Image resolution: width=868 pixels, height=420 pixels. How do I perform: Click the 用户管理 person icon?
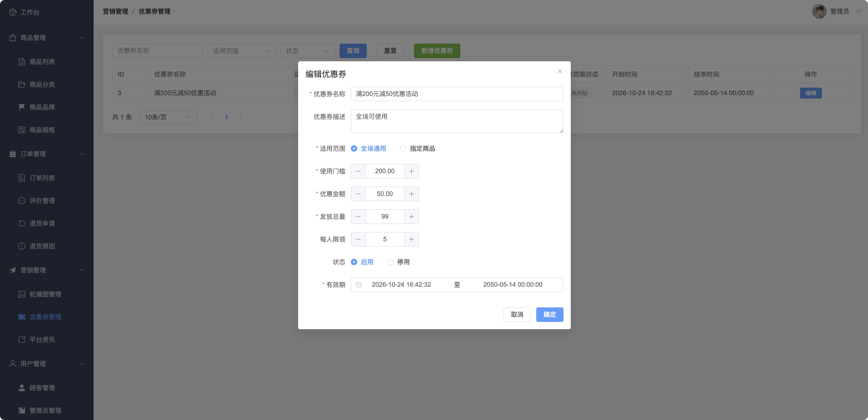click(x=13, y=364)
